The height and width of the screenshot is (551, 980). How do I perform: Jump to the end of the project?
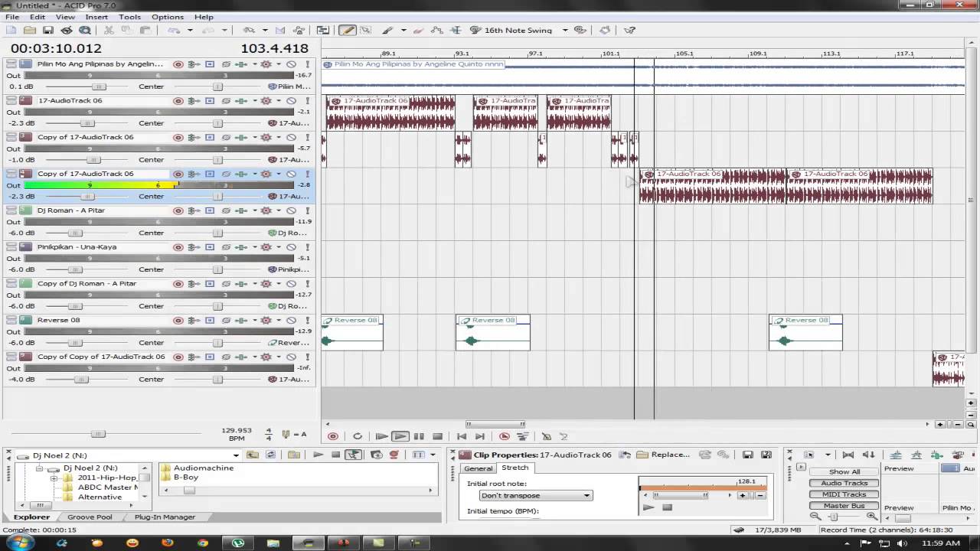coord(480,436)
